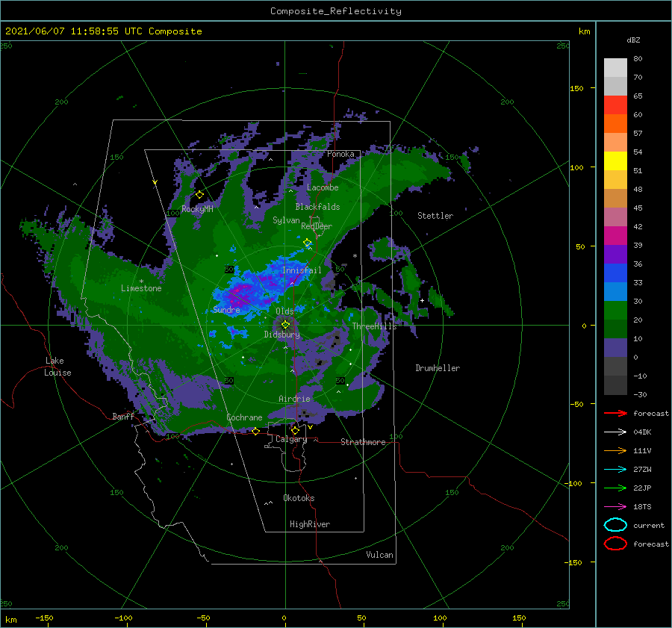Viewport: 672px width, 628px height.
Task: Select the 'Ponoka' city label
Action: 340,154
